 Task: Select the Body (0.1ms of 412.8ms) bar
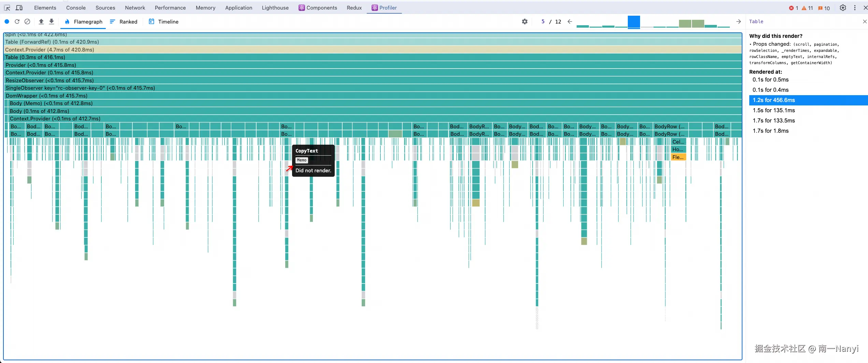tap(375, 111)
